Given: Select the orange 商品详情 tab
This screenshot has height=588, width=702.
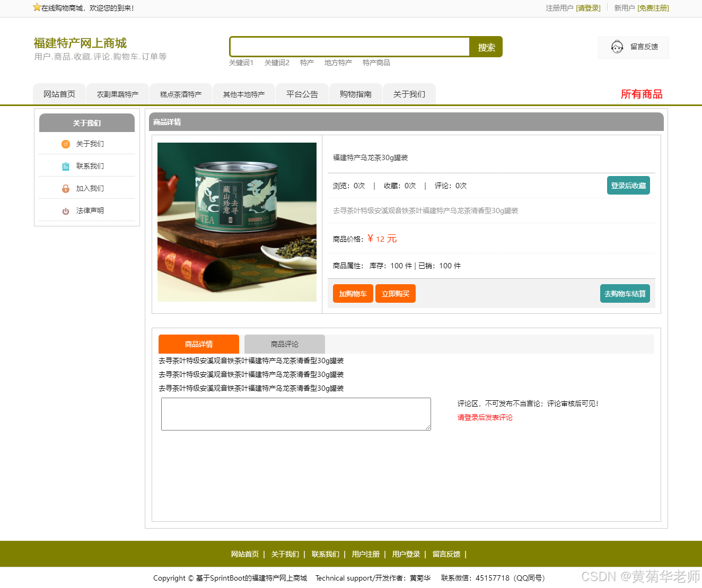Looking at the screenshot, I should tap(199, 344).
